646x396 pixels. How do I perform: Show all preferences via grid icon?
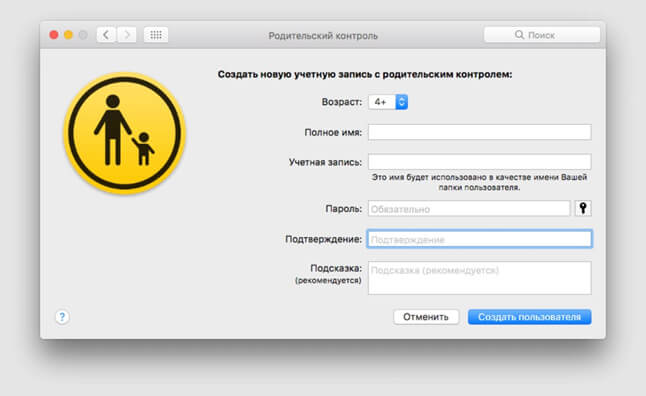156,35
